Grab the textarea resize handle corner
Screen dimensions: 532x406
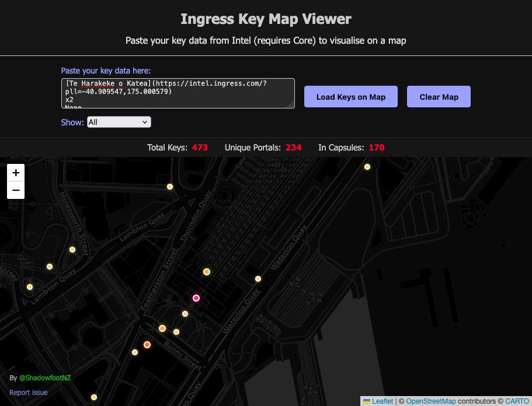click(291, 105)
